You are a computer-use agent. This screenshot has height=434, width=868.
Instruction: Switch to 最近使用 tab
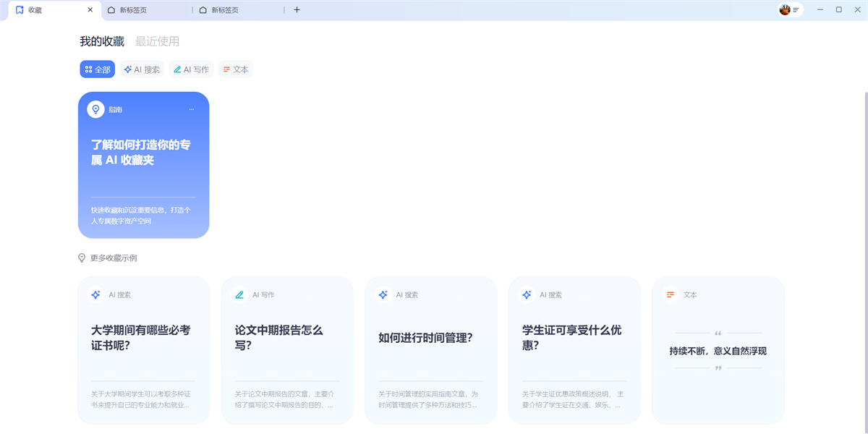157,42
